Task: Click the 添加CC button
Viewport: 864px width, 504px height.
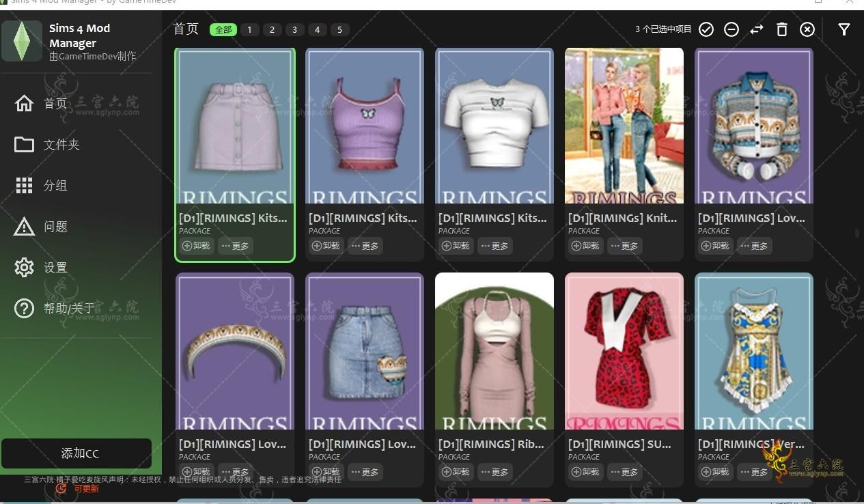Action: coord(76,453)
